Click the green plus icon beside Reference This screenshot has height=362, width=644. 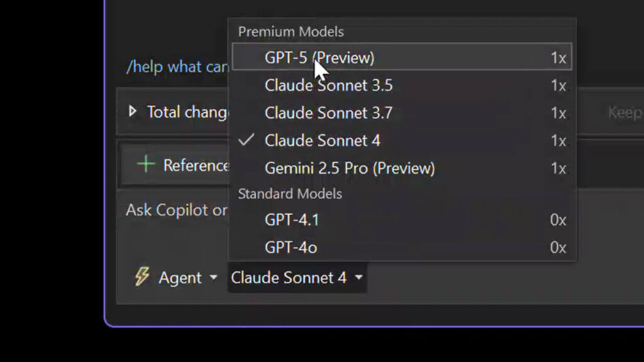tap(145, 165)
